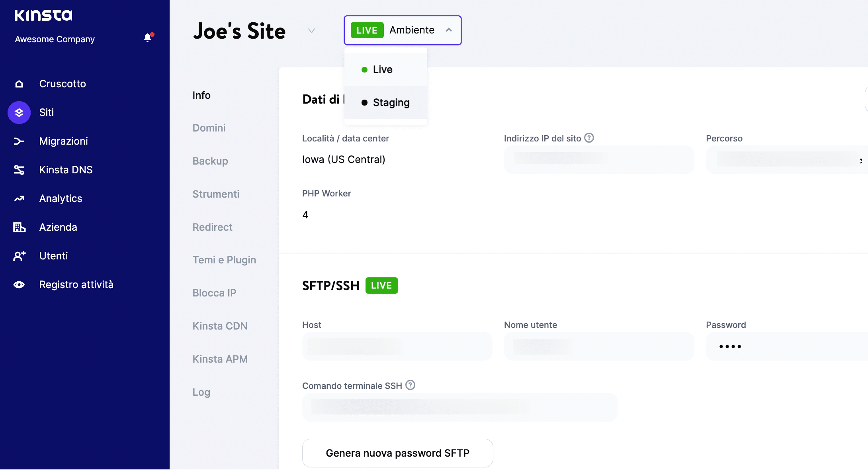
Task: Open the Migrazioni icon in sidebar
Action: coord(19,141)
